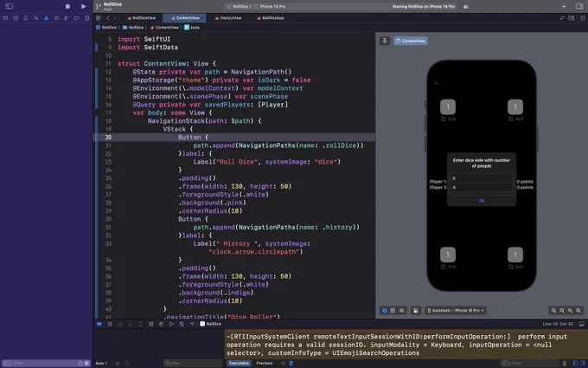The height and width of the screenshot is (368, 588).
Task: Tap the back arrow in phone preview
Action: point(438,83)
